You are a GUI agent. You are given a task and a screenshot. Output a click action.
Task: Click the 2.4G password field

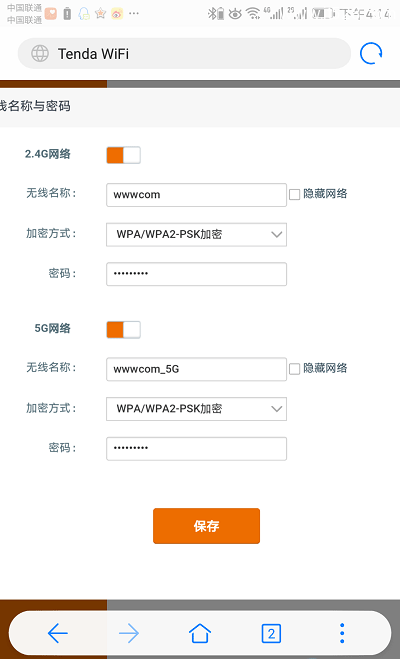click(x=196, y=274)
